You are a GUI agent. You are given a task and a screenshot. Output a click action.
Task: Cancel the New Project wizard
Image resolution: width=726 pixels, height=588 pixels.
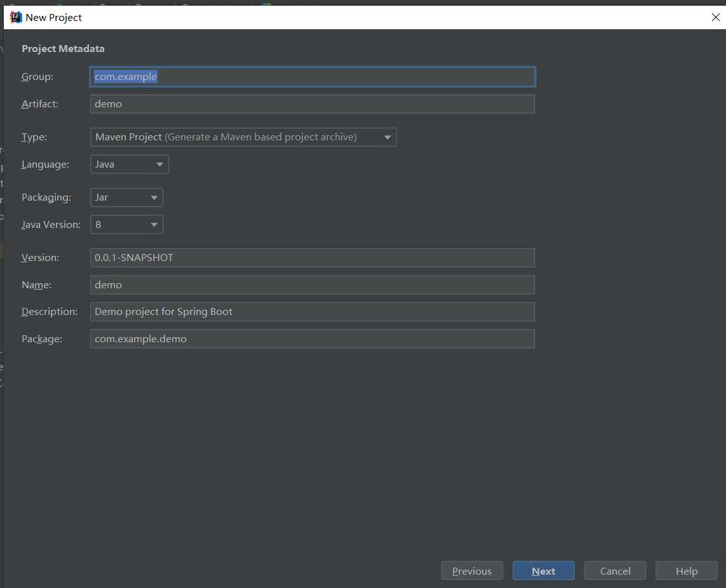coord(615,571)
